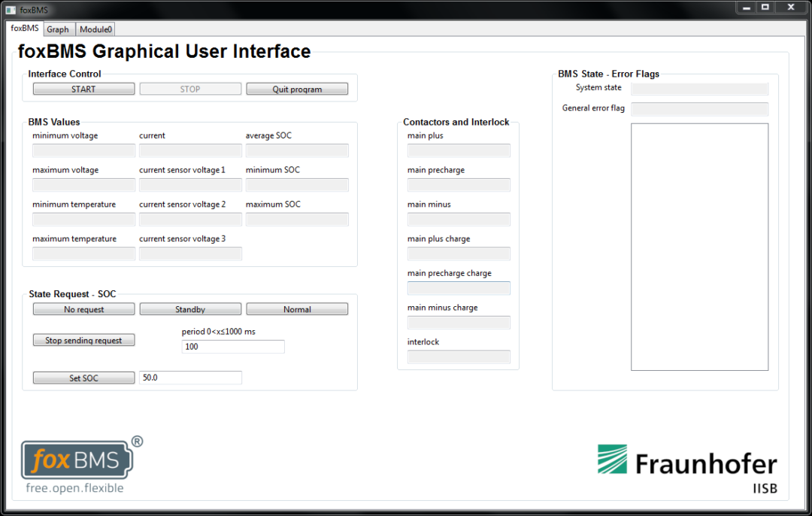
Task: Click Stop sending request
Action: tap(83, 339)
